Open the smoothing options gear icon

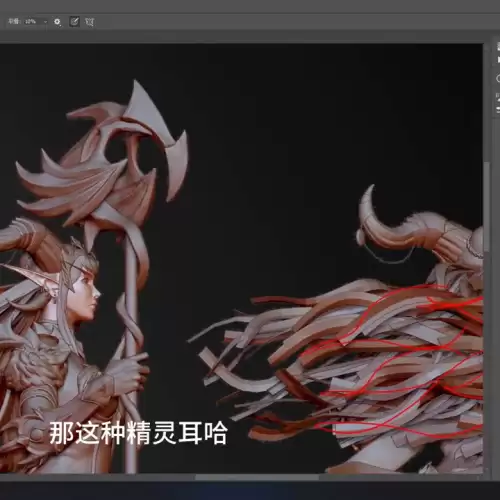pos(57,22)
